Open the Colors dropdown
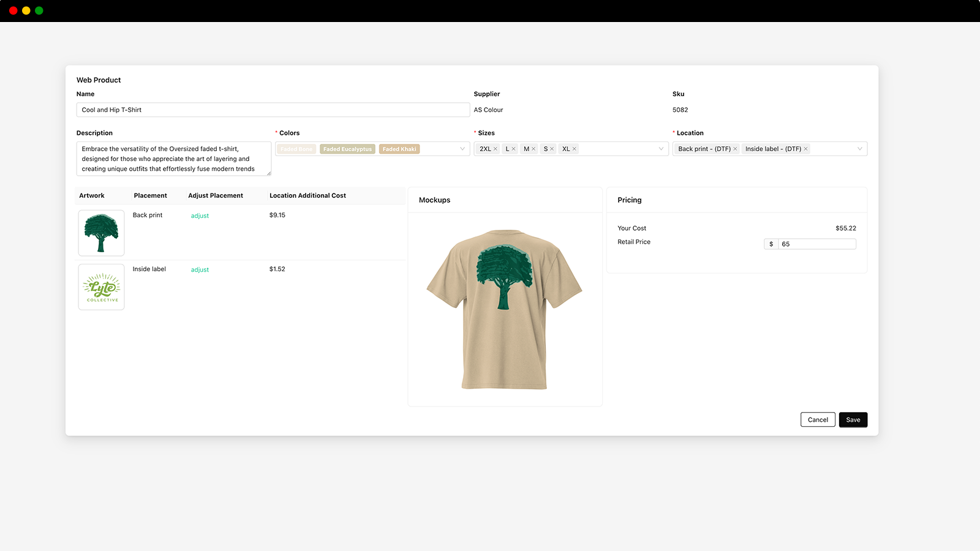This screenshot has width=980, height=551. 463,148
